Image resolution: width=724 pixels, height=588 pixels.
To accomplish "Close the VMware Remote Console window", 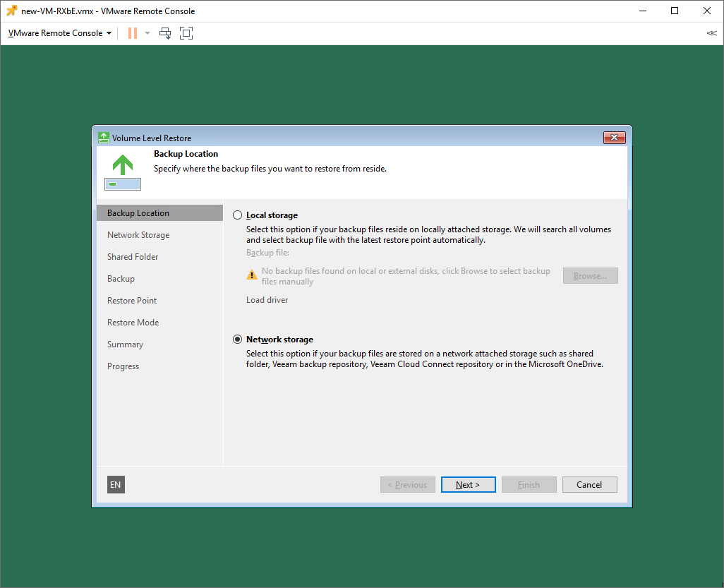I will coord(707,11).
